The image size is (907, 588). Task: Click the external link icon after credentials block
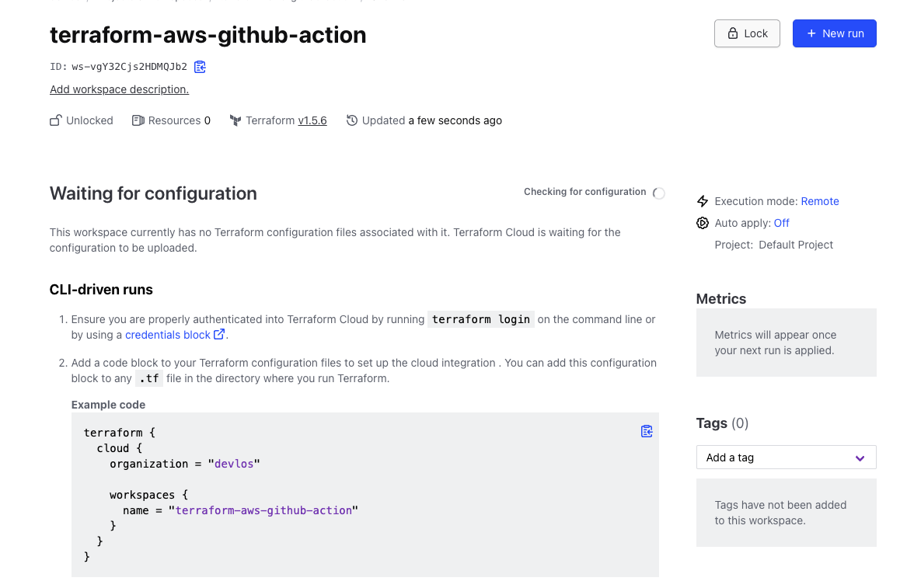click(x=219, y=334)
